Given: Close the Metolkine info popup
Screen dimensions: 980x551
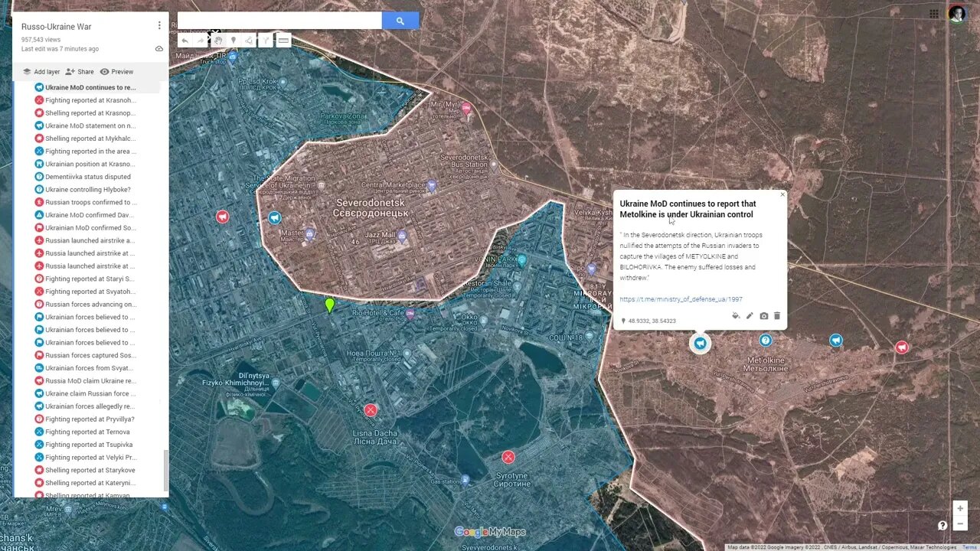Looking at the screenshot, I should (x=782, y=194).
